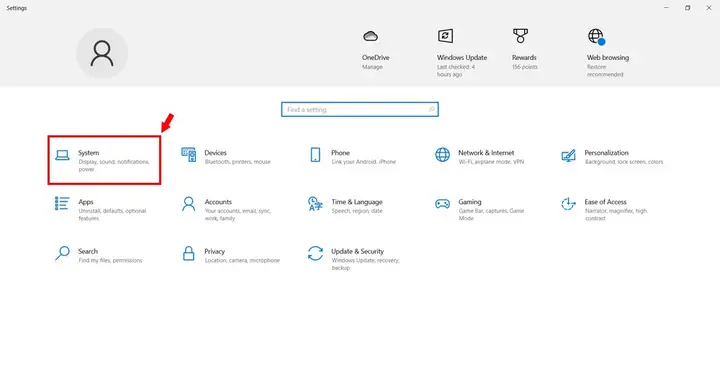The image size is (720, 385).
Task: Click 'Bluetooth, printers, mouse' text
Action: 237,162
